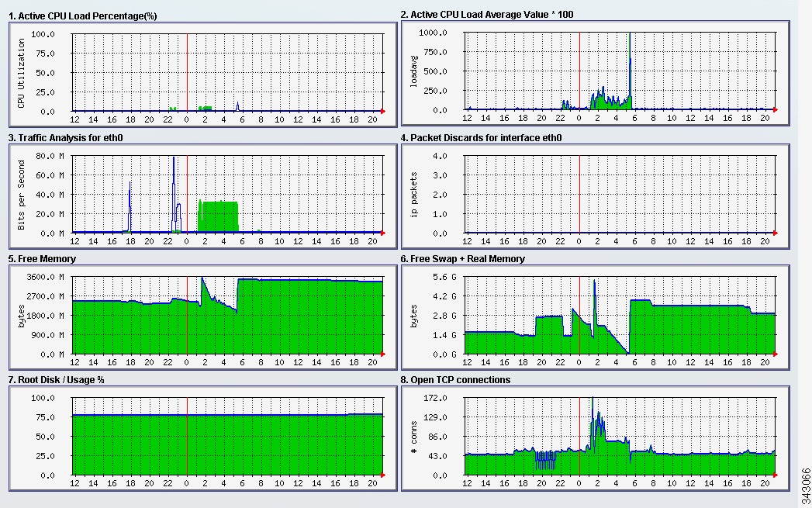The width and height of the screenshot is (812, 508).
Task: Click the '2700.0 M' value on Free Memory axis
Action: pos(46,297)
